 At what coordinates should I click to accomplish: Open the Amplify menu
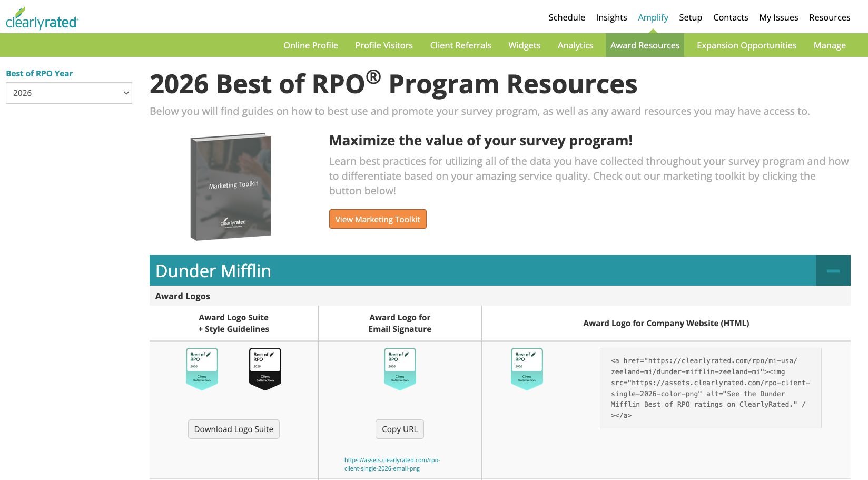(653, 17)
